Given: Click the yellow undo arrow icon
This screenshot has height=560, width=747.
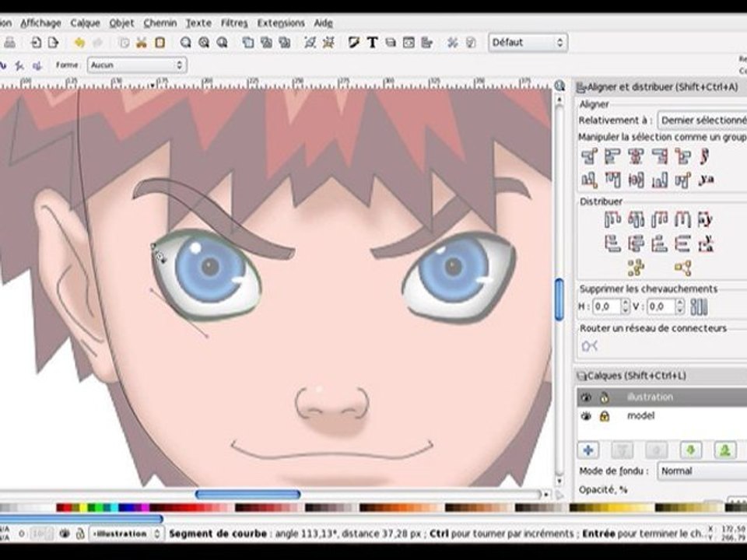Looking at the screenshot, I should tap(79, 43).
